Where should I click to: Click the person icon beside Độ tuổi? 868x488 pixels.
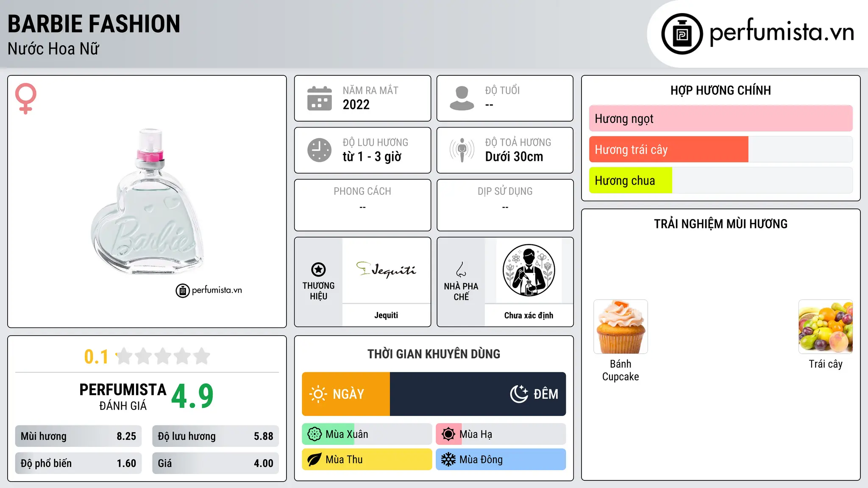[462, 98]
